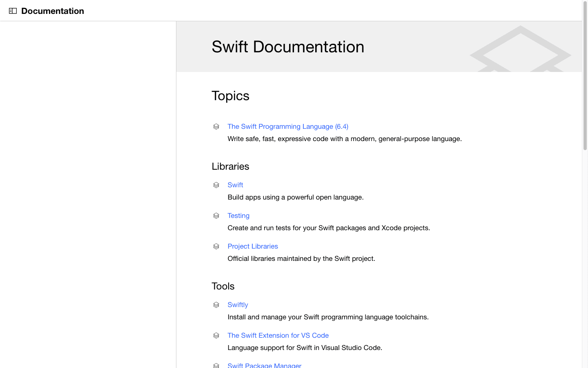
Task: Click the Documentation title in header
Action: pos(53,11)
